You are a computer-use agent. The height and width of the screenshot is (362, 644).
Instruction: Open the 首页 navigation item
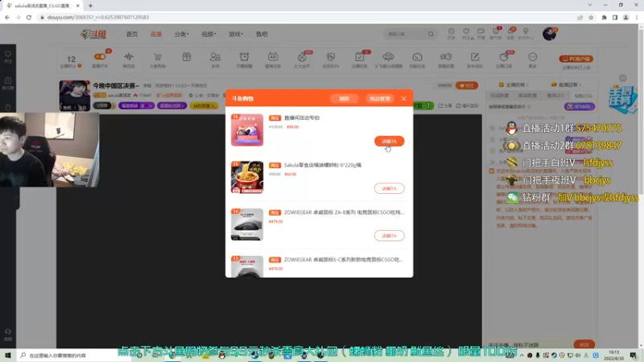(132, 34)
